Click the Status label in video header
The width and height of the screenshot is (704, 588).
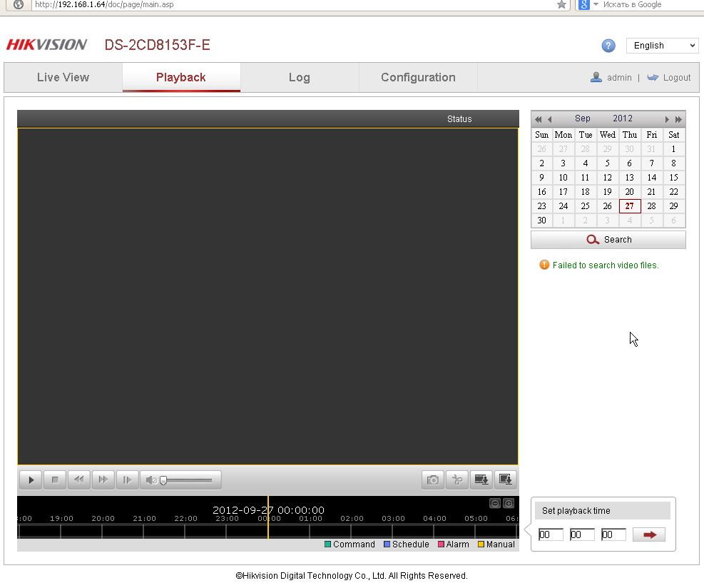click(x=459, y=119)
